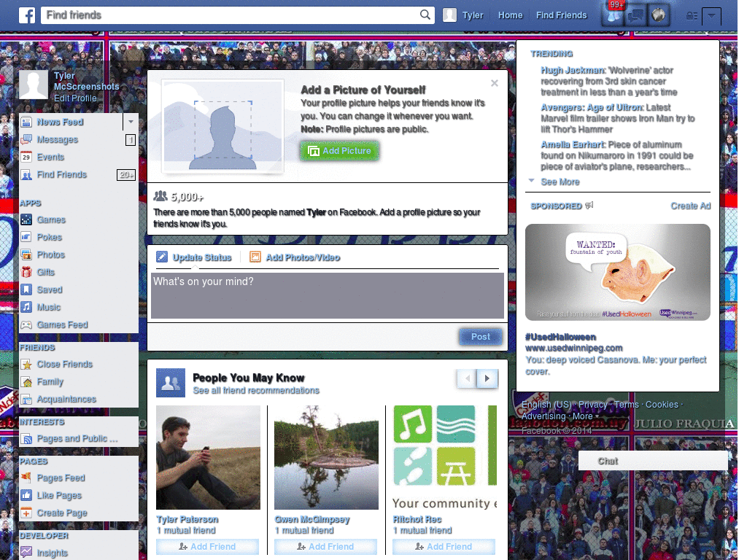Screen dimensions: 747x560
Task: Click Edit Profile link
Action: click(x=75, y=98)
